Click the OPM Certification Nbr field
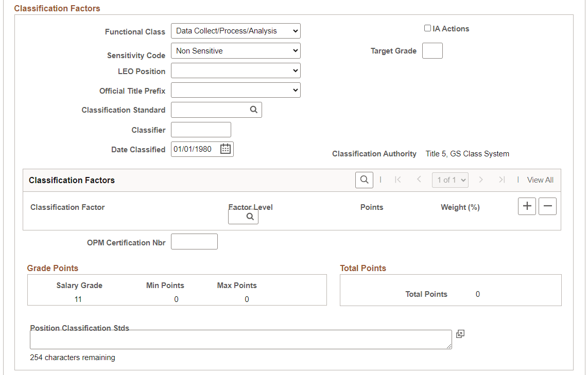The width and height of the screenshot is (588, 375). (x=194, y=241)
